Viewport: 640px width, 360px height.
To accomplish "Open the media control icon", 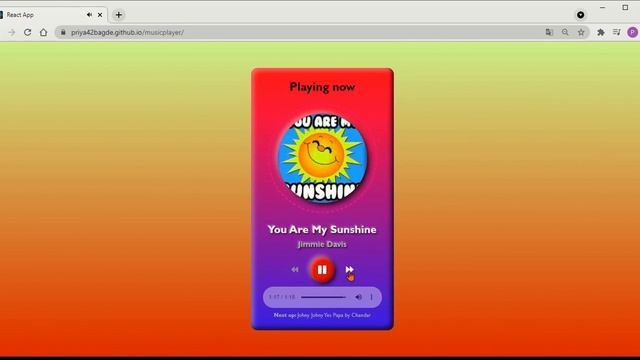I will tap(617, 32).
